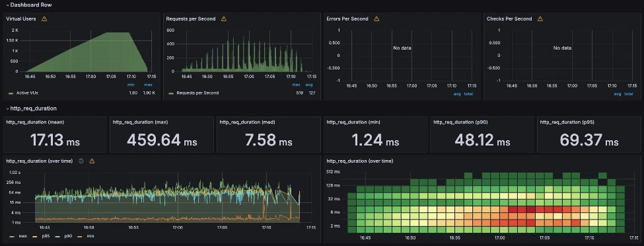The width and height of the screenshot is (644, 246).
Task: Click the warning icon on Errors Per Second panel
Action: tap(376, 19)
